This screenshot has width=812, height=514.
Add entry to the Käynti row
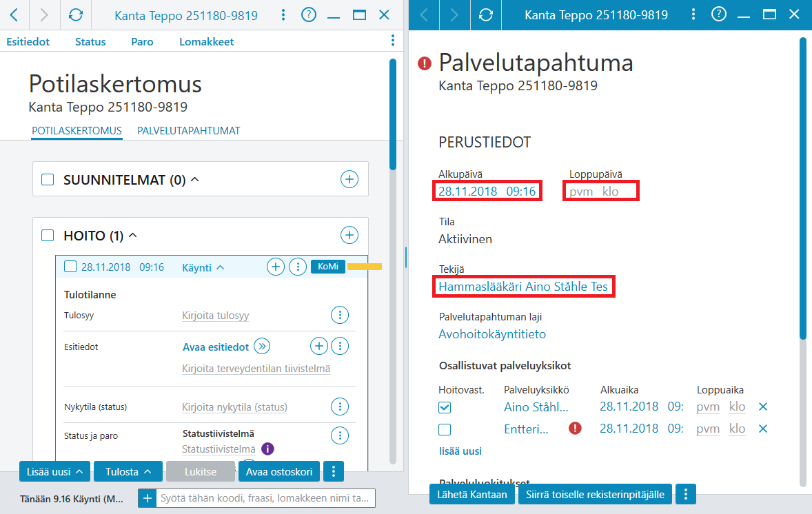(x=276, y=267)
